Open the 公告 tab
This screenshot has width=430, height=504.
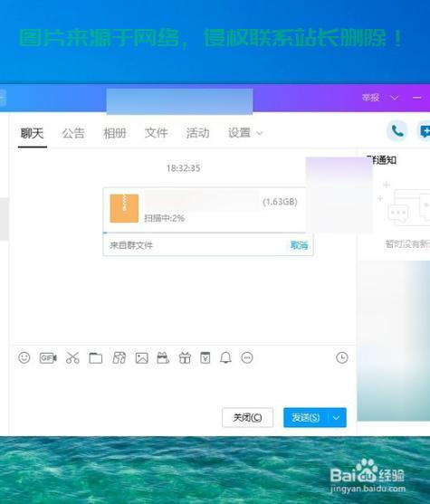coord(73,133)
